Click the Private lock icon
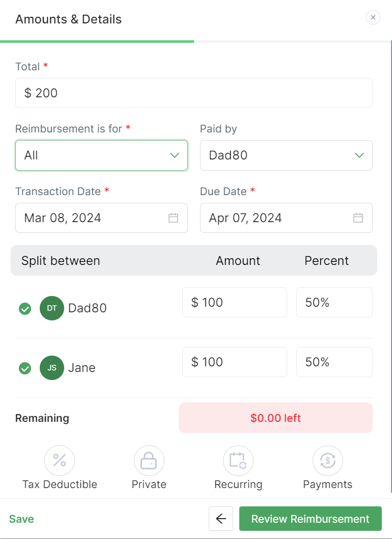The height and width of the screenshot is (539, 392). tap(149, 461)
